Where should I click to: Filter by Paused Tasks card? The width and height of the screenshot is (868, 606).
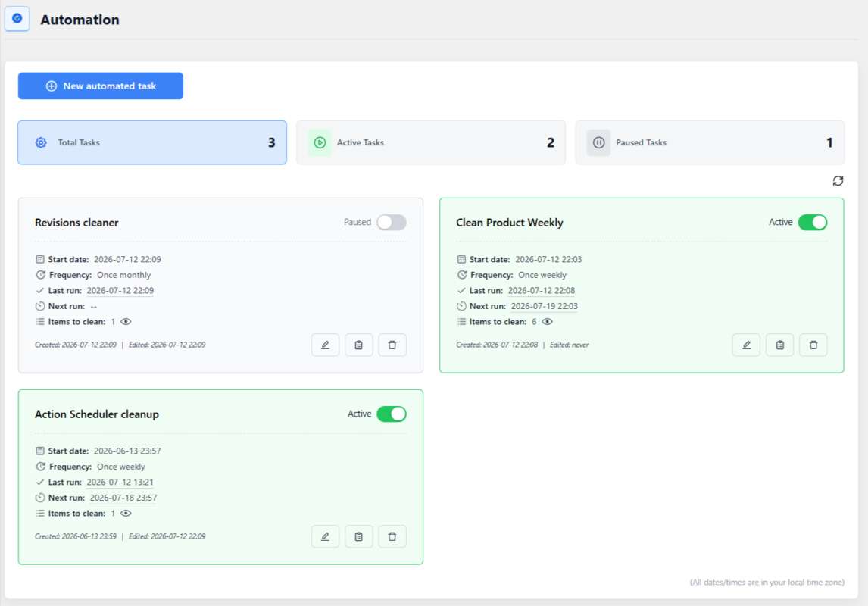pyautogui.click(x=710, y=142)
